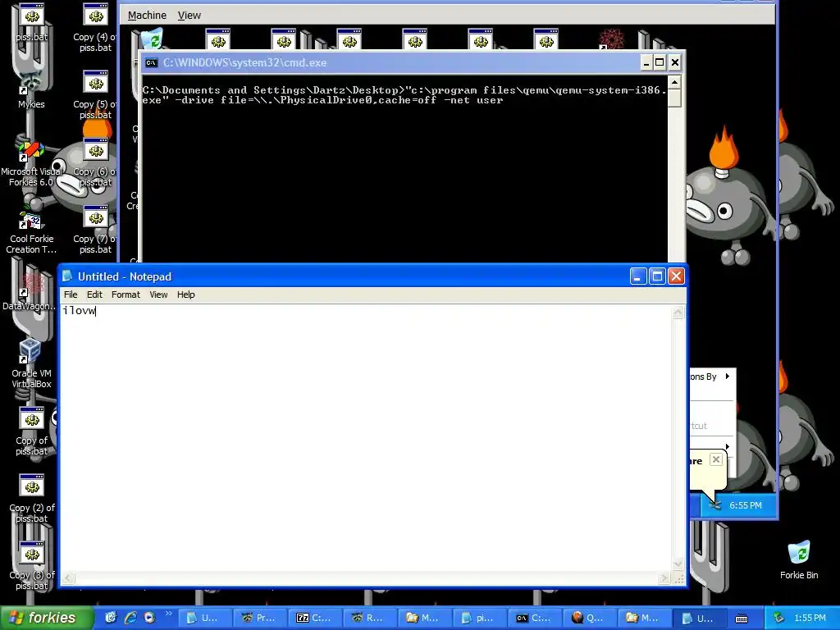Screen dimensions: 840x630
Task: Click the 1:55 PM taskbar clock
Action: coord(810,618)
